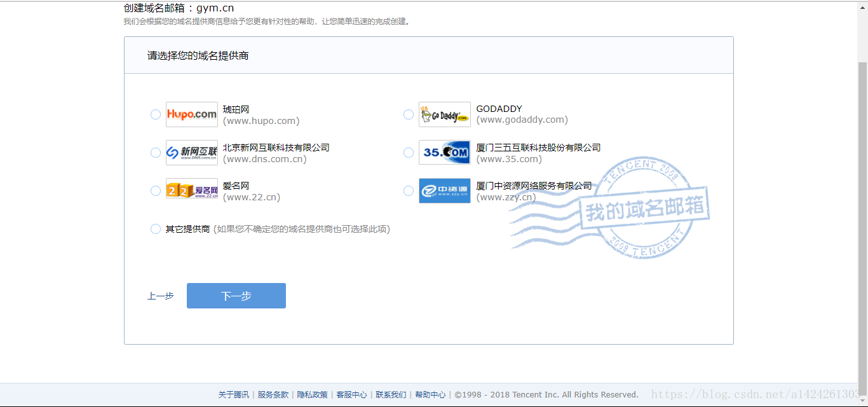Click the (www.godaddy.com) address text
This screenshot has width=868, height=407.
(522, 120)
